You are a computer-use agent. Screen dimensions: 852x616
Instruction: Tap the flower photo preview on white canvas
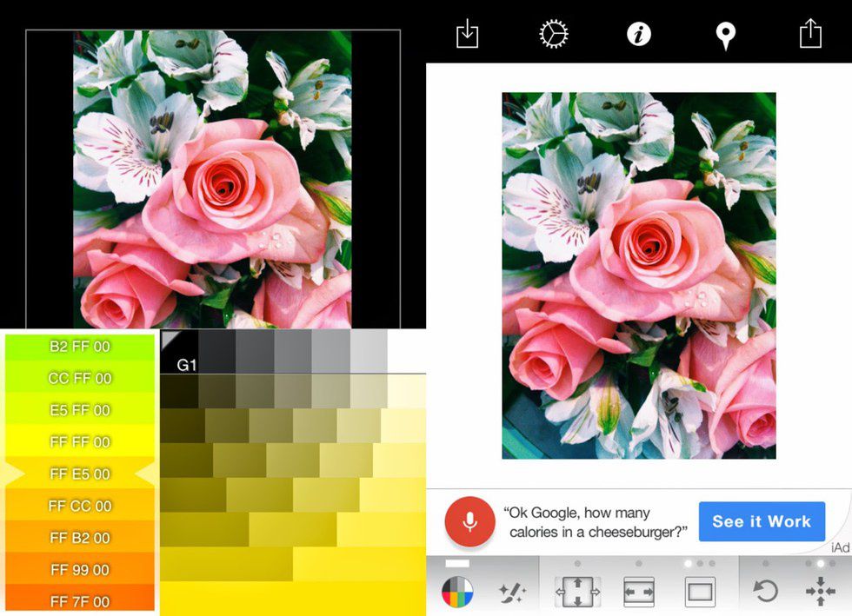(x=639, y=275)
